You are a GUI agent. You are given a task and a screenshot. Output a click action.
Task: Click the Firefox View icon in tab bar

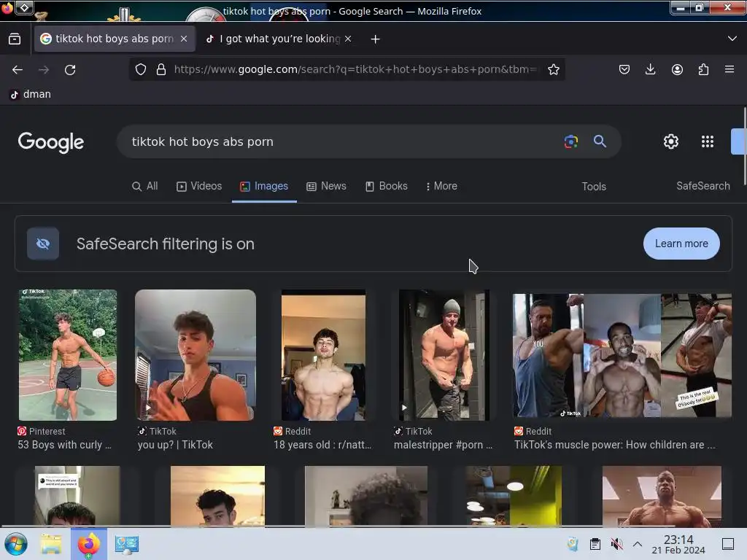click(15, 39)
